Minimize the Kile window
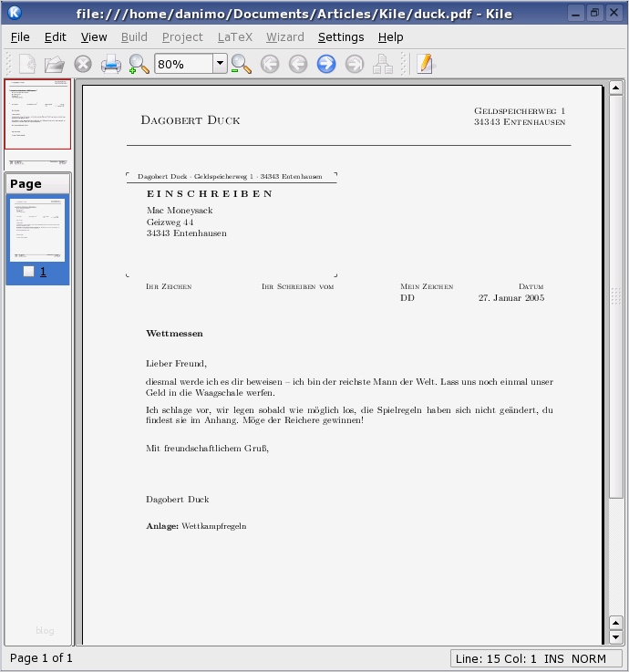 click(x=575, y=13)
